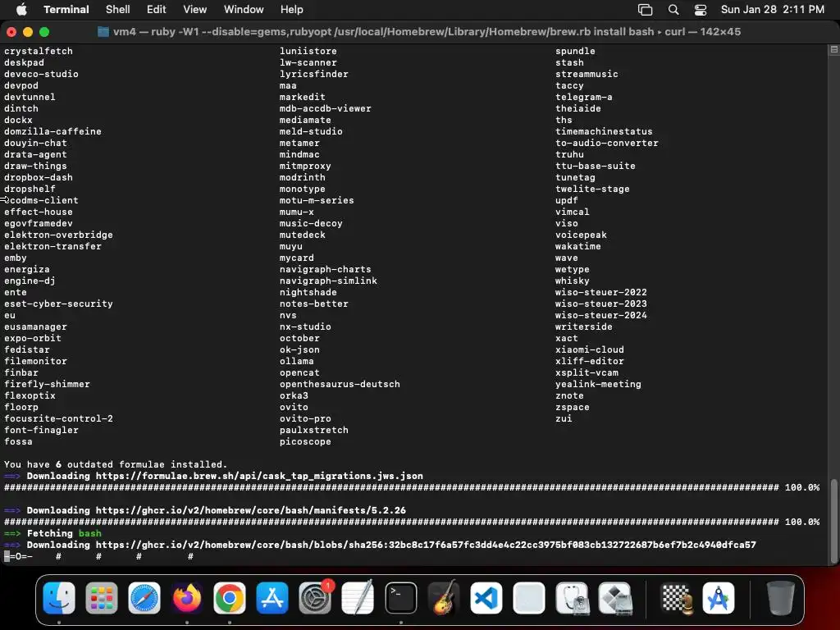Image resolution: width=840 pixels, height=630 pixels.
Task: Open Finder from the Dock
Action: tap(58, 598)
